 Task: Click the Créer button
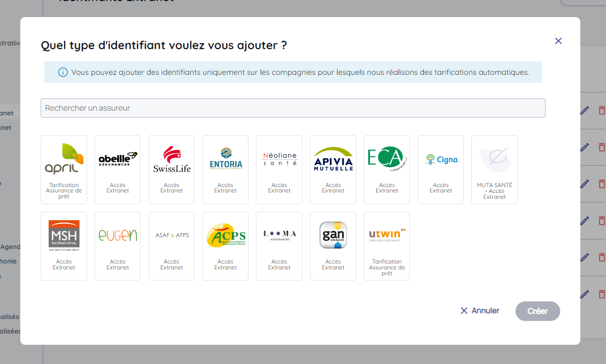538,311
